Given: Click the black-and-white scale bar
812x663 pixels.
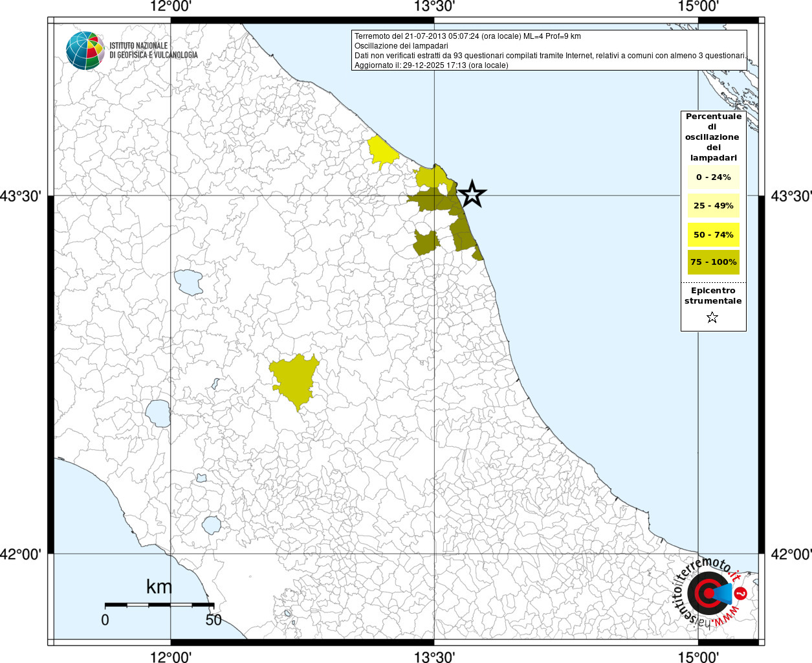Looking at the screenshot, I should click(159, 605).
